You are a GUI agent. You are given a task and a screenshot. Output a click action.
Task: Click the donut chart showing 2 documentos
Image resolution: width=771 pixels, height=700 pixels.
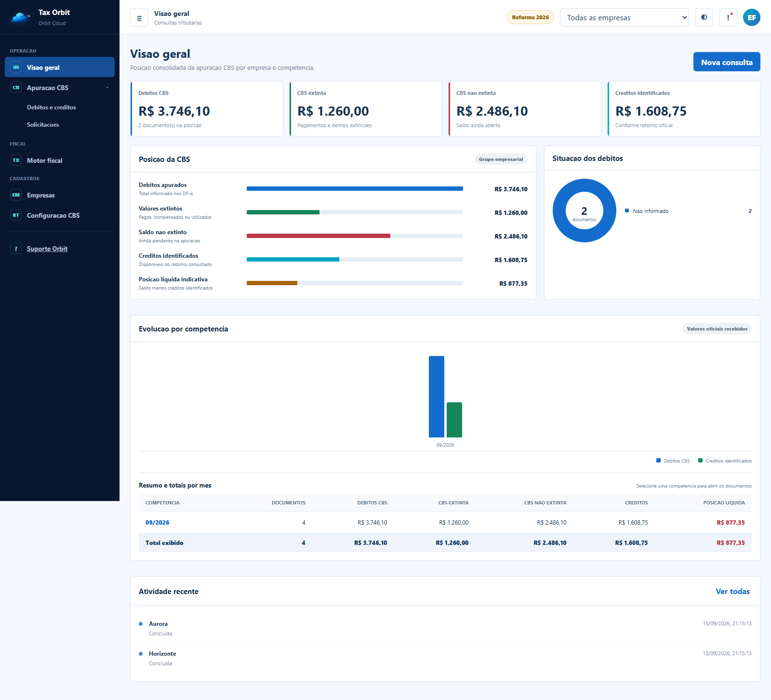coord(584,211)
